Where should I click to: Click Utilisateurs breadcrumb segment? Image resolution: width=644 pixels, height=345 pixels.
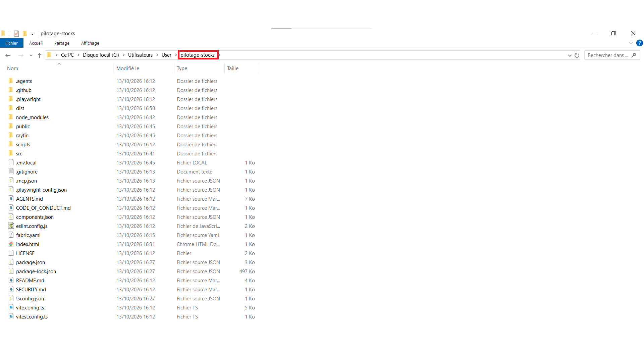[140, 55]
